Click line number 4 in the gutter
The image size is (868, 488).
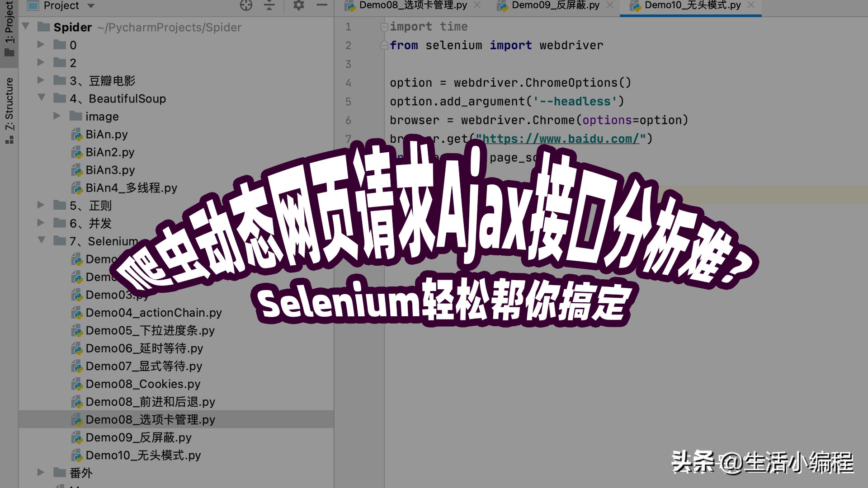[x=348, y=83]
